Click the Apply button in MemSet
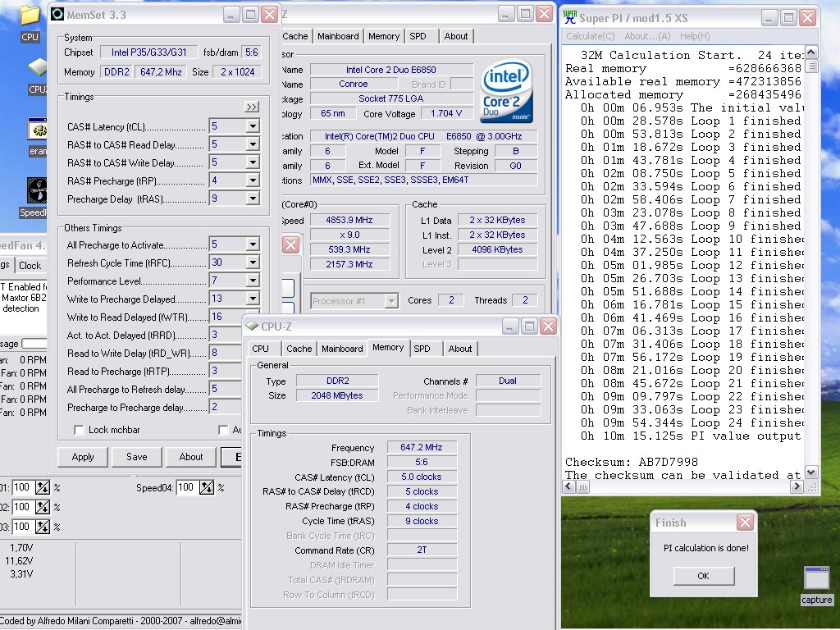This screenshot has width=840, height=630. click(x=83, y=457)
